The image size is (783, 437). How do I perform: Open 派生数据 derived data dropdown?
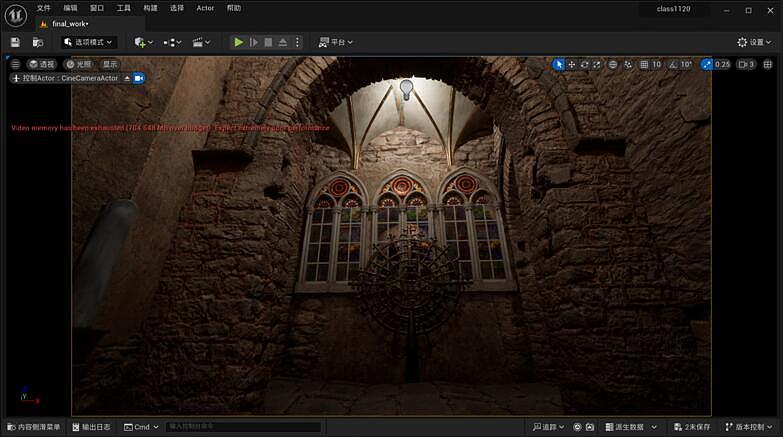tap(631, 427)
